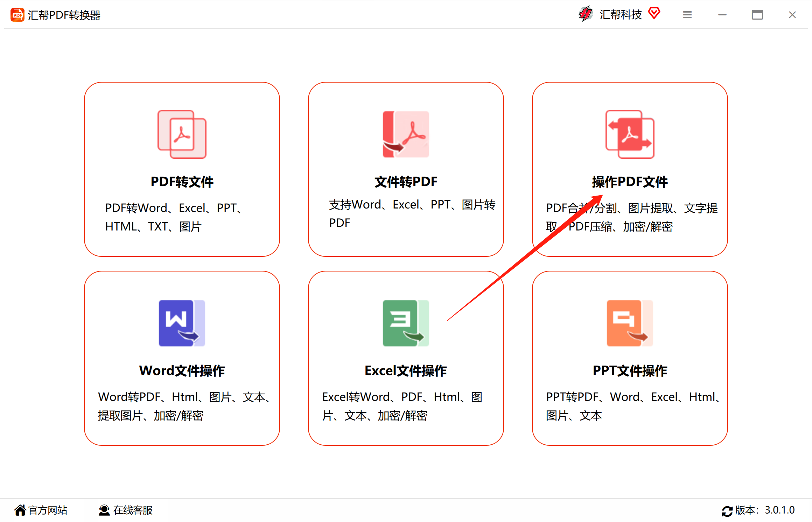The width and height of the screenshot is (812, 522).
Task: Click the version refresh icon
Action: tap(727, 511)
